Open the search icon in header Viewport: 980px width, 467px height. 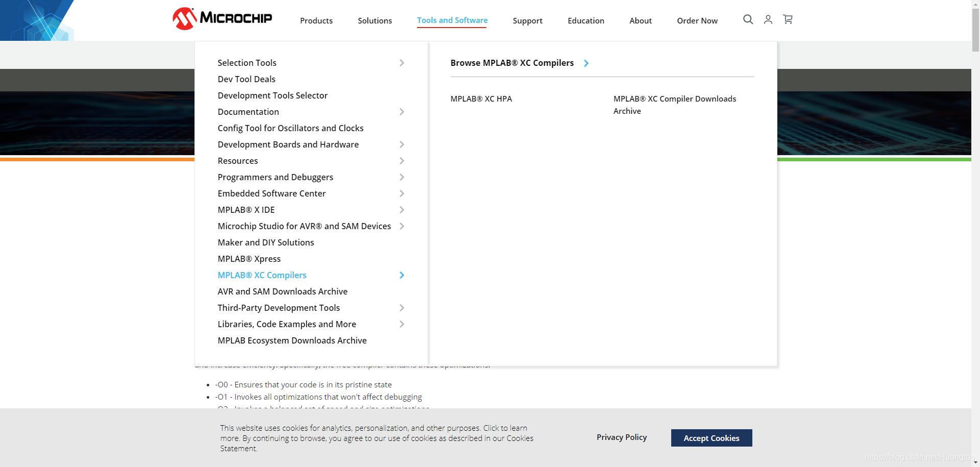click(748, 19)
